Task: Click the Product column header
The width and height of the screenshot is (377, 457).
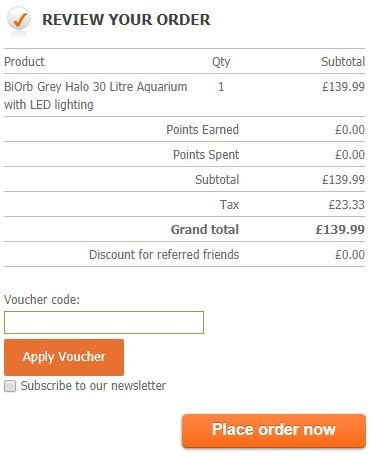Action: (24, 61)
